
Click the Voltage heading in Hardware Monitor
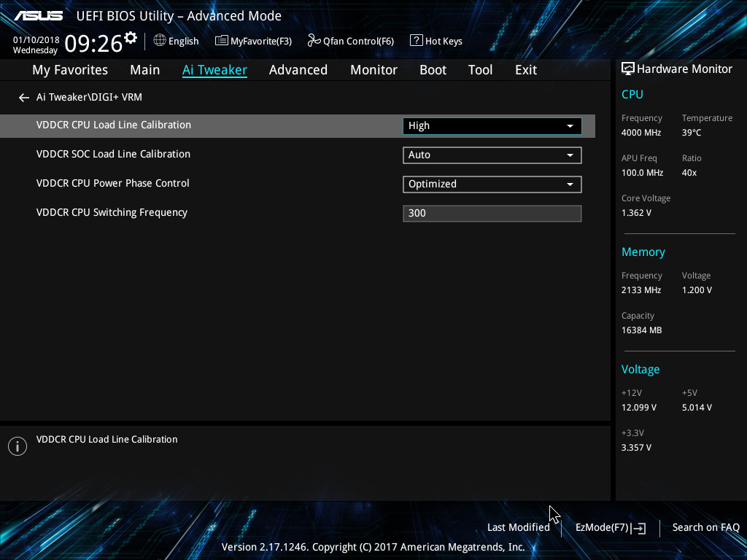point(640,369)
